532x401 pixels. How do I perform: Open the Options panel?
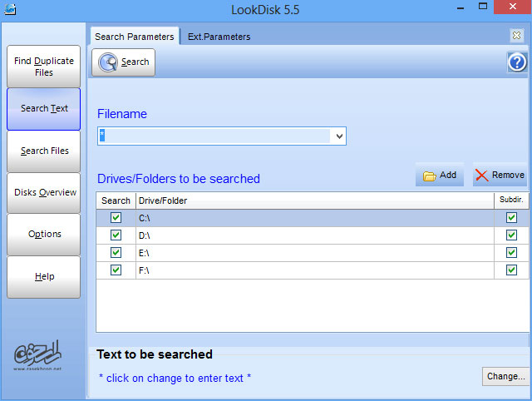pyautogui.click(x=44, y=235)
